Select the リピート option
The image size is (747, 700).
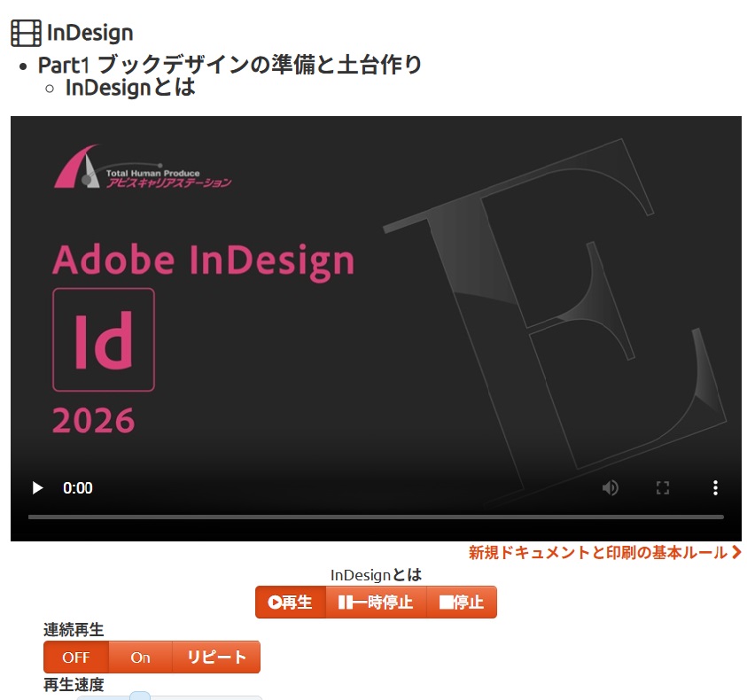point(216,657)
